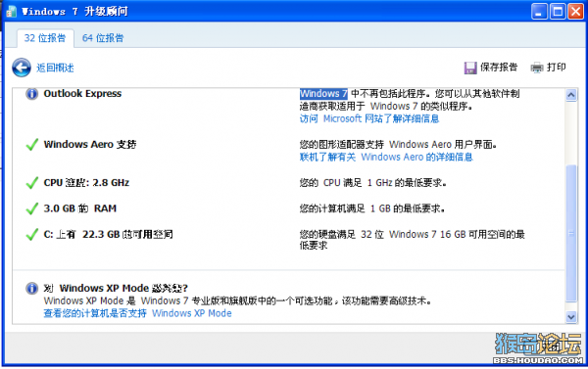
Task: Click the blue back arrow icon
Action: [x=22, y=68]
